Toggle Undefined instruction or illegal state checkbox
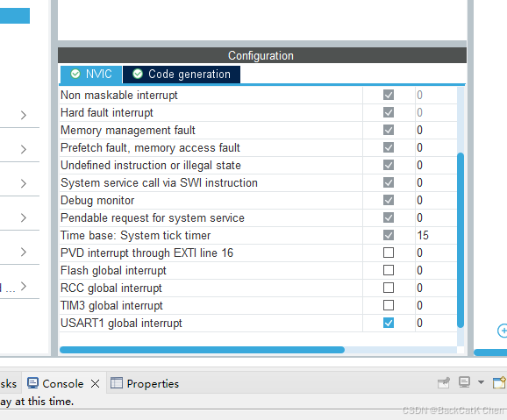Image resolution: width=507 pixels, height=420 pixels. click(389, 165)
